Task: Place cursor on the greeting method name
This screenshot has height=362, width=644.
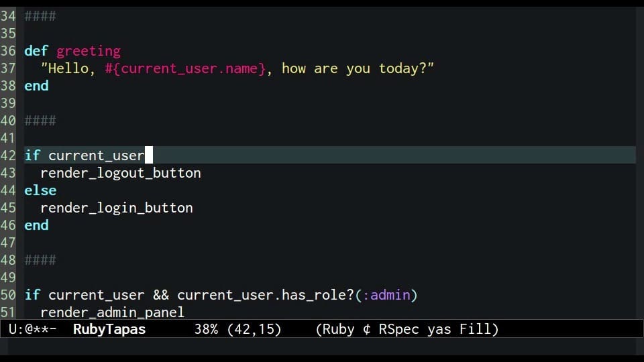Action: pyautogui.click(x=89, y=52)
